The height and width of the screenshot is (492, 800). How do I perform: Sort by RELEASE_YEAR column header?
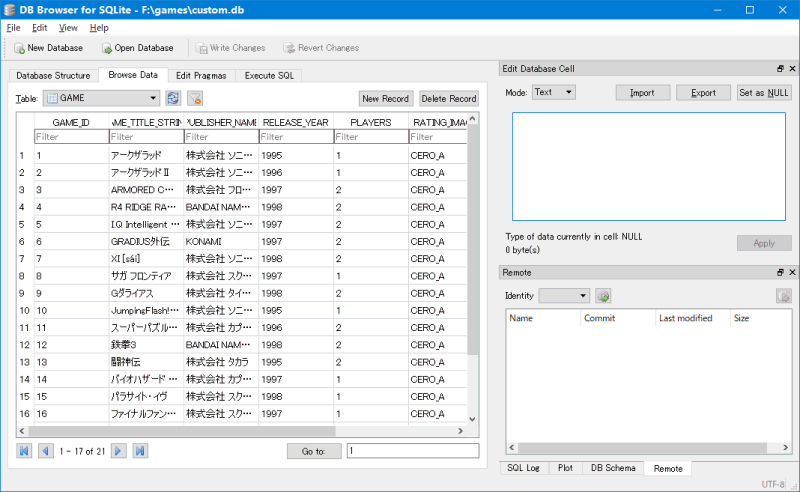[296, 122]
